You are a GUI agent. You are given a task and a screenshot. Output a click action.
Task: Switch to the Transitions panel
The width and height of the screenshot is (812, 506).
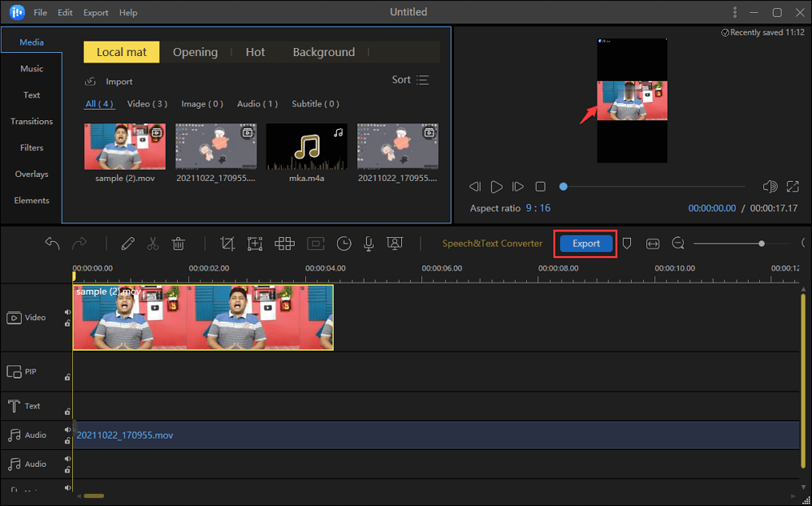tap(32, 122)
